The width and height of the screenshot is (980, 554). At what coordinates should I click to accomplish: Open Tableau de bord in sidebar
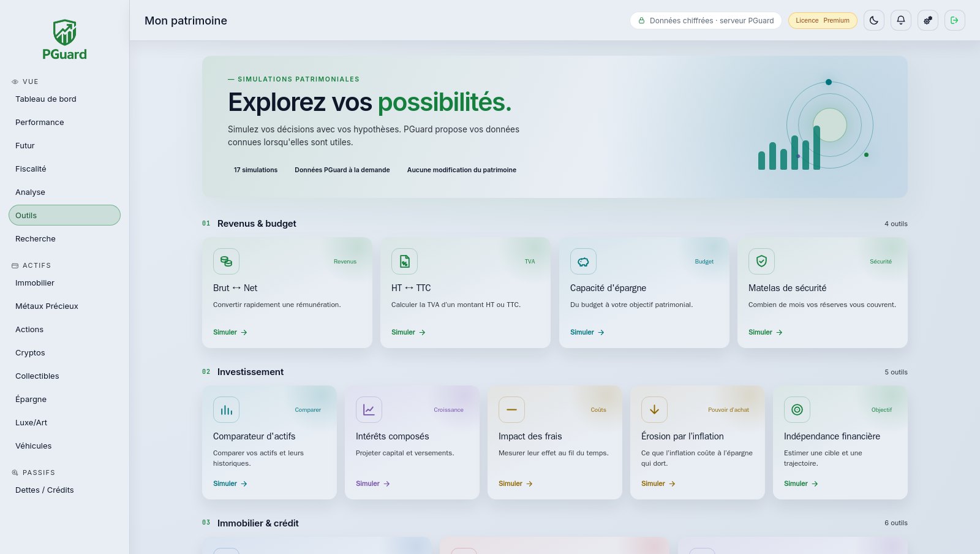pos(64,99)
